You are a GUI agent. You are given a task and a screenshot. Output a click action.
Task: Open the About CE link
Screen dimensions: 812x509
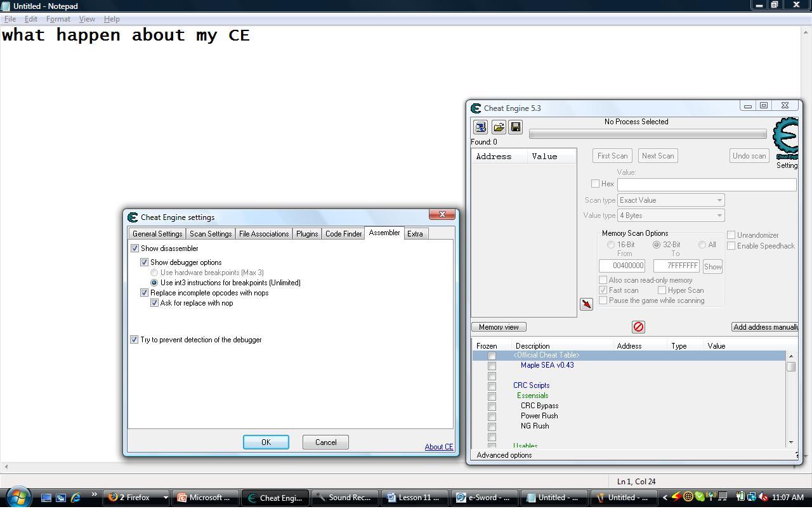(439, 447)
